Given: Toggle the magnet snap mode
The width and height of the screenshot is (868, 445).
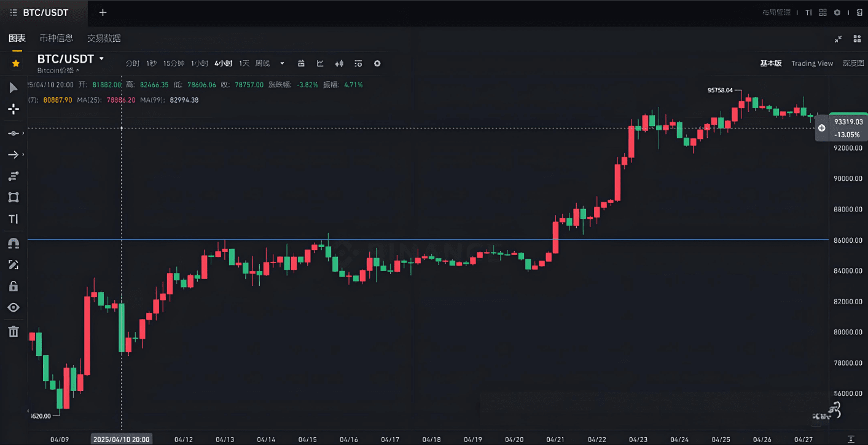Looking at the screenshot, I should (x=14, y=243).
